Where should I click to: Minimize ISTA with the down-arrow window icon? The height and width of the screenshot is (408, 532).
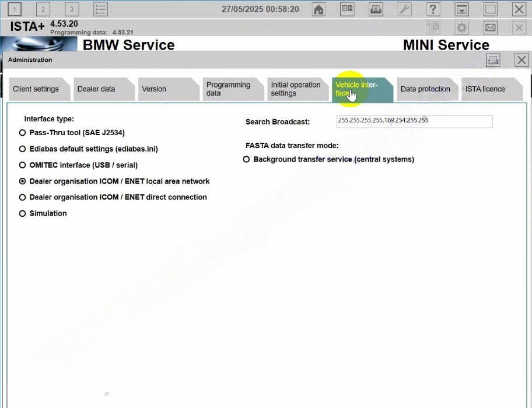(x=462, y=9)
